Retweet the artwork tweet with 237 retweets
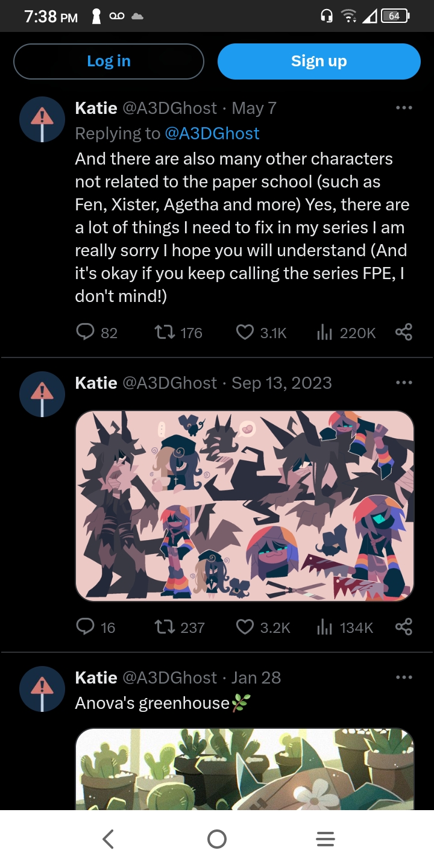Screen dimensions: 434x868 165,627
